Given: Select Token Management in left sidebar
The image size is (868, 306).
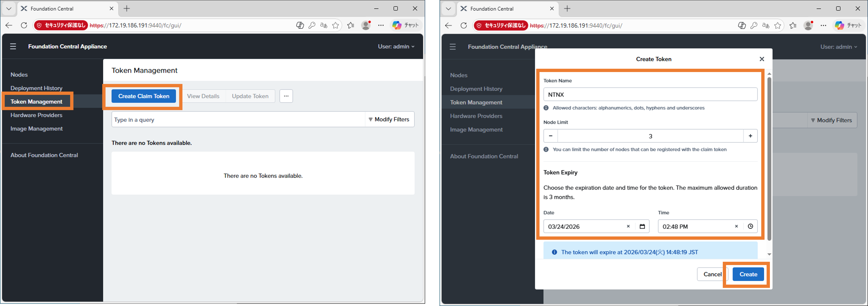Looking at the screenshot, I should (x=36, y=102).
